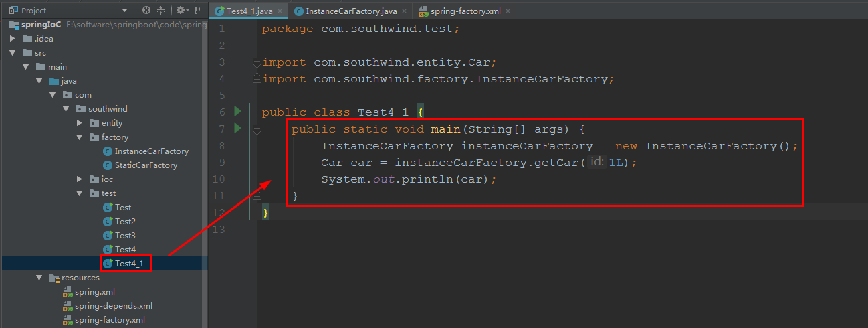Image resolution: width=868 pixels, height=328 pixels.
Task: Expand the .idea folder
Action: pyautogui.click(x=13, y=38)
